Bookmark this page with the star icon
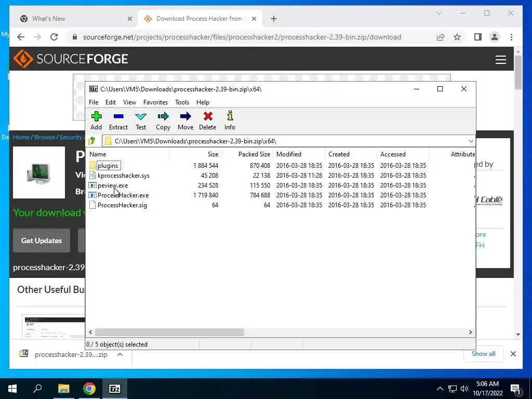 (x=457, y=37)
